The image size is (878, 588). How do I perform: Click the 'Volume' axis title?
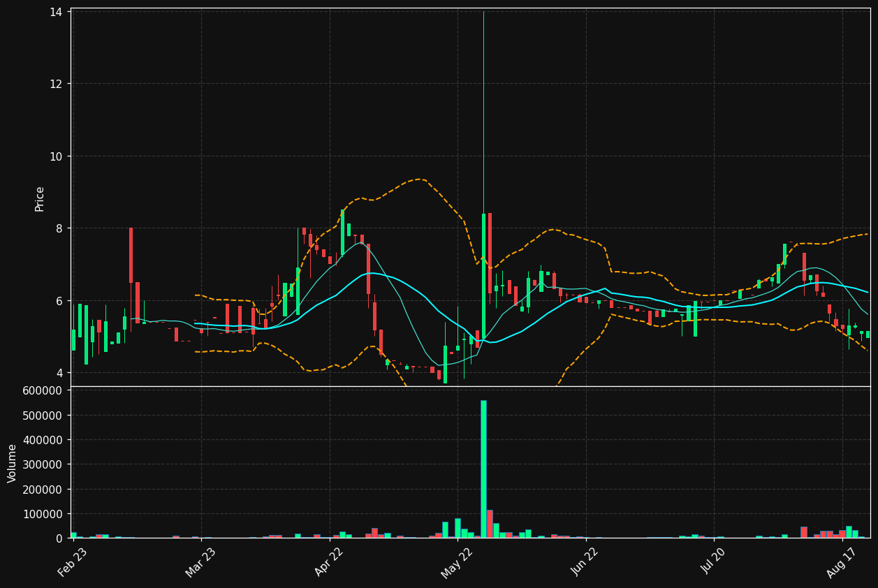click(13, 463)
